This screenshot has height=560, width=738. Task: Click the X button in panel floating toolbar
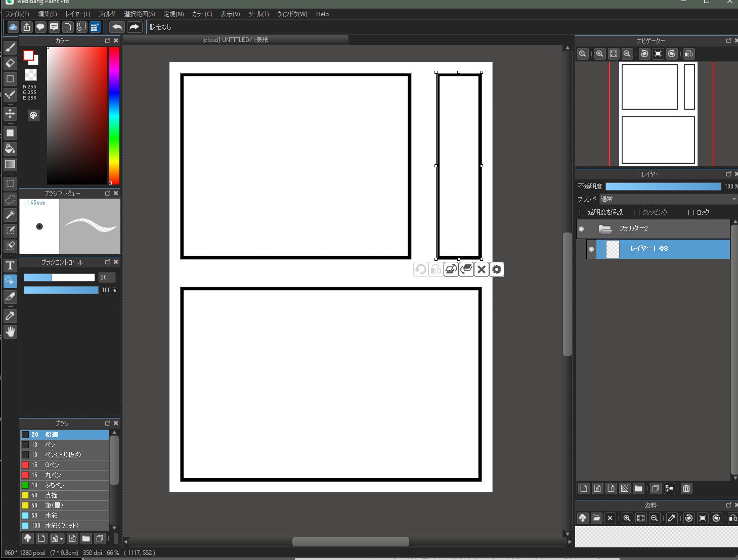482,269
